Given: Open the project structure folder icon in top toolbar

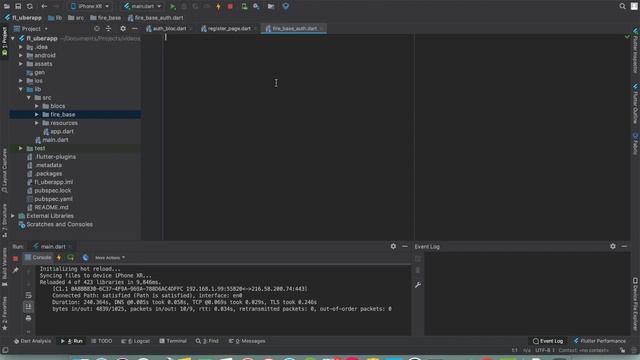Looking at the screenshot, I should 271,7.
